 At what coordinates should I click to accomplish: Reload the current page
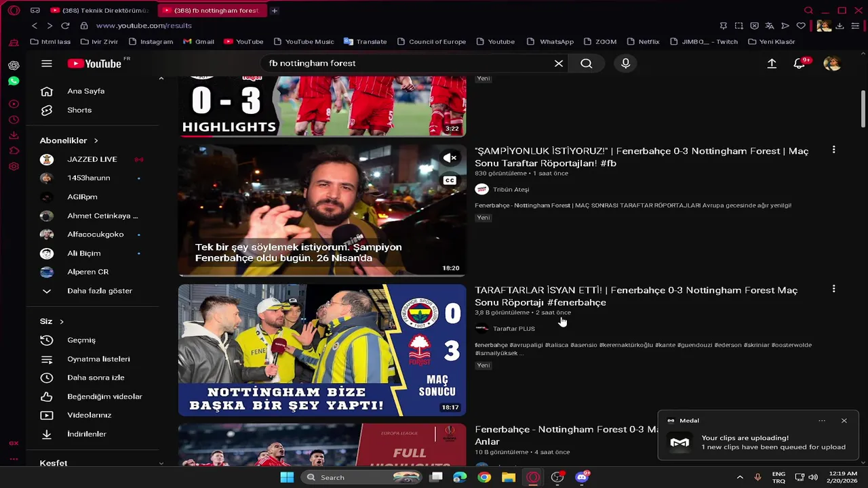coord(65,25)
